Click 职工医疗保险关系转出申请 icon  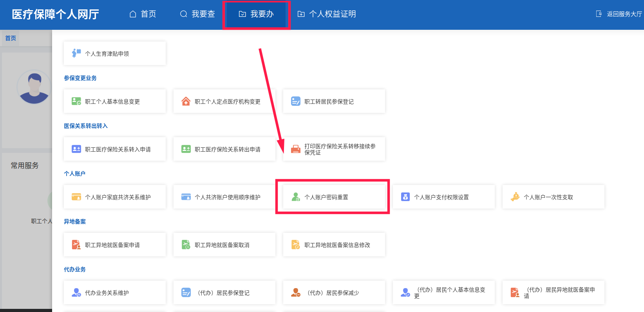(x=186, y=149)
